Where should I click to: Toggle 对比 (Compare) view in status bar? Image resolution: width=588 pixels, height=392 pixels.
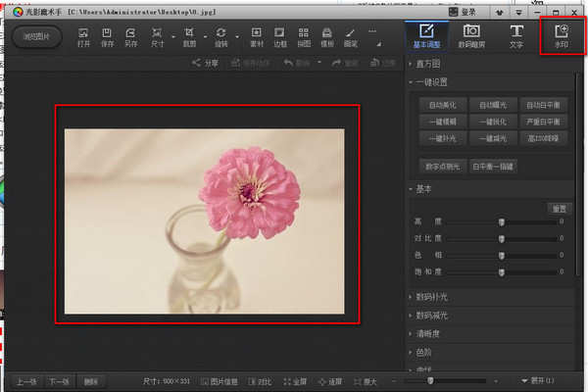pos(263,380)
